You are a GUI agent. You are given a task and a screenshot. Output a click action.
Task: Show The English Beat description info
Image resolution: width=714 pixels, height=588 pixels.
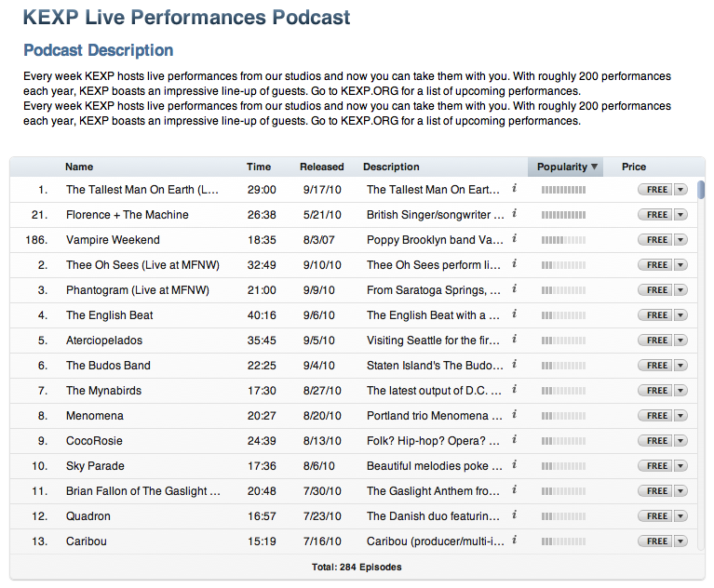[x=514, y=314]
